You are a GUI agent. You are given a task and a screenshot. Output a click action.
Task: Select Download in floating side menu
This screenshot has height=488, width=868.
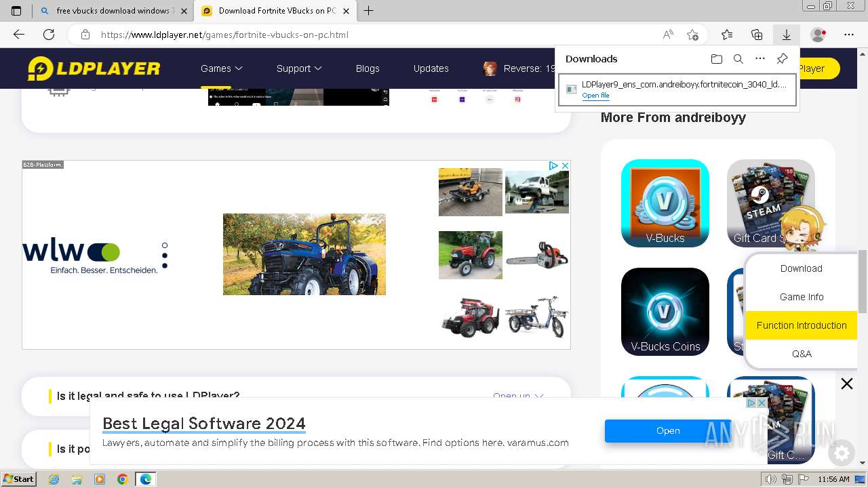802,268
